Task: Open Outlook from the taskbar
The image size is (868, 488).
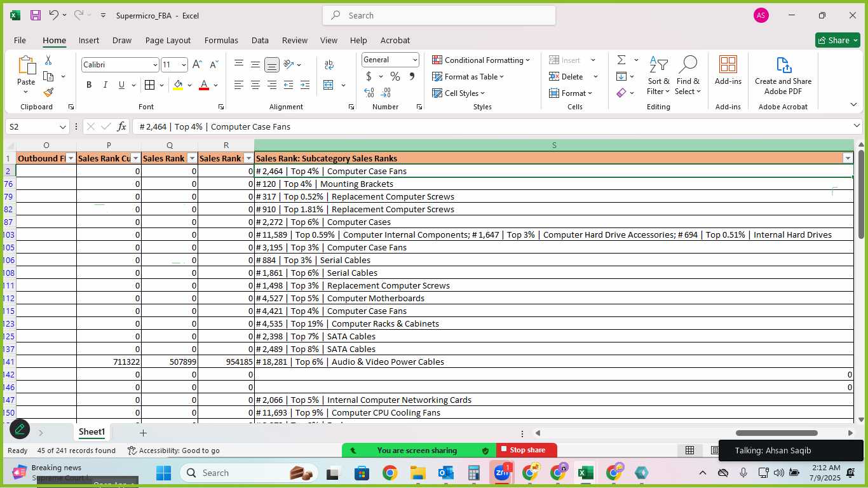Action: 445,473
